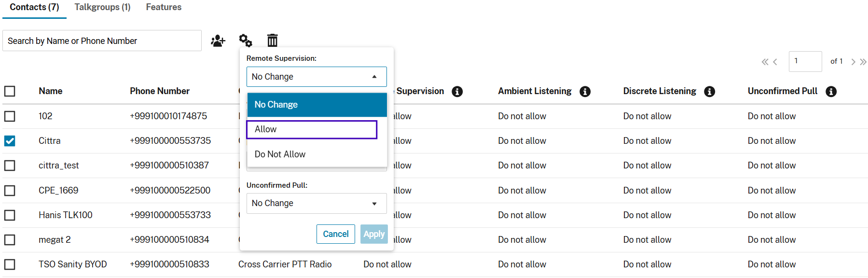Viewport: 868px width, 278px height.
Task: Check the Hanis TLK100 row checkbox
Action: click(x=10, y=215)
